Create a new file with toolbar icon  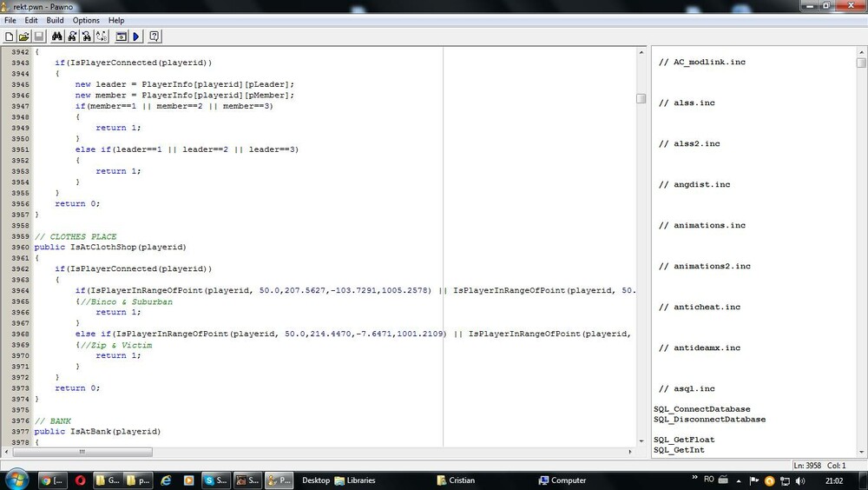click(x=10, y=36)
